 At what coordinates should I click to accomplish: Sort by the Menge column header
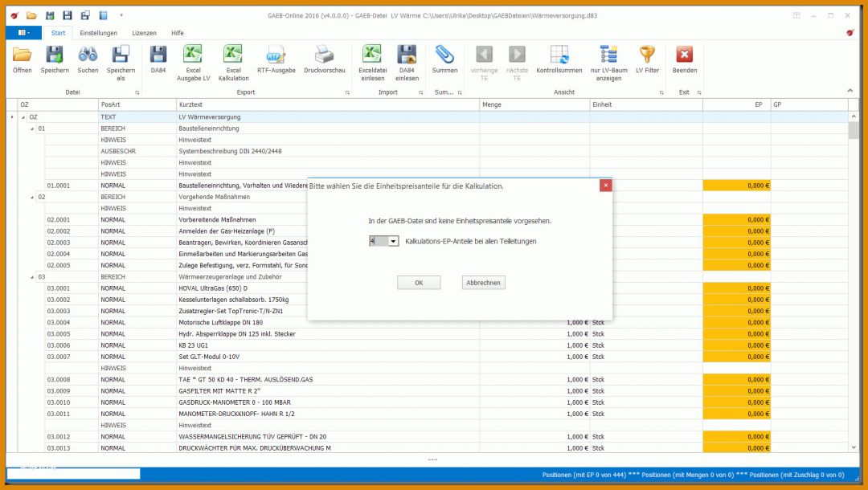point(534,104)
